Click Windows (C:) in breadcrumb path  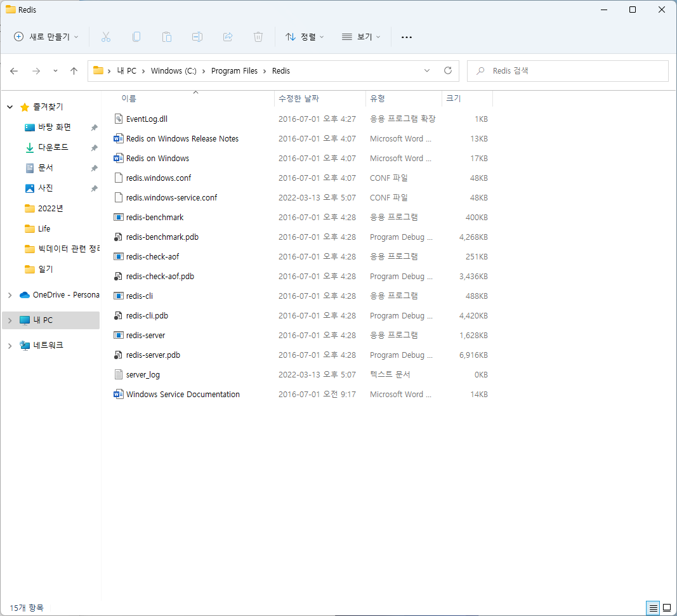click(x=174, y=71)
